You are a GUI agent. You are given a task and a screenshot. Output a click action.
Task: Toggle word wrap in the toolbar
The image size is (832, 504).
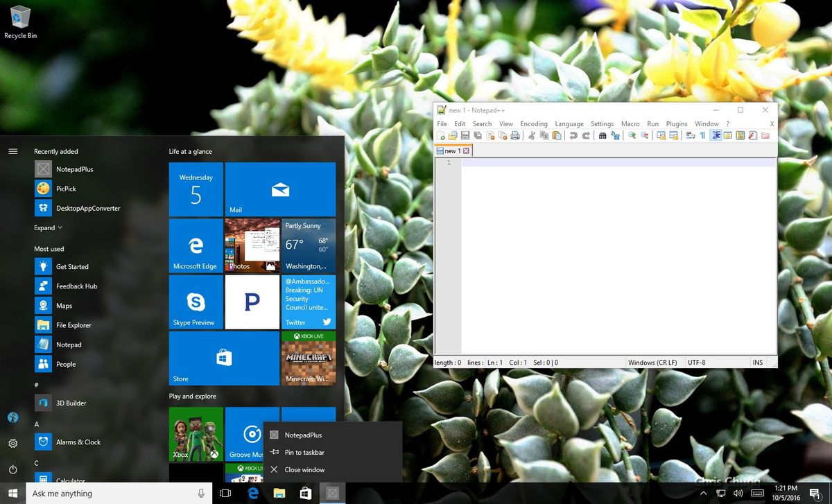pyautogui.click(x=690, y=135)
